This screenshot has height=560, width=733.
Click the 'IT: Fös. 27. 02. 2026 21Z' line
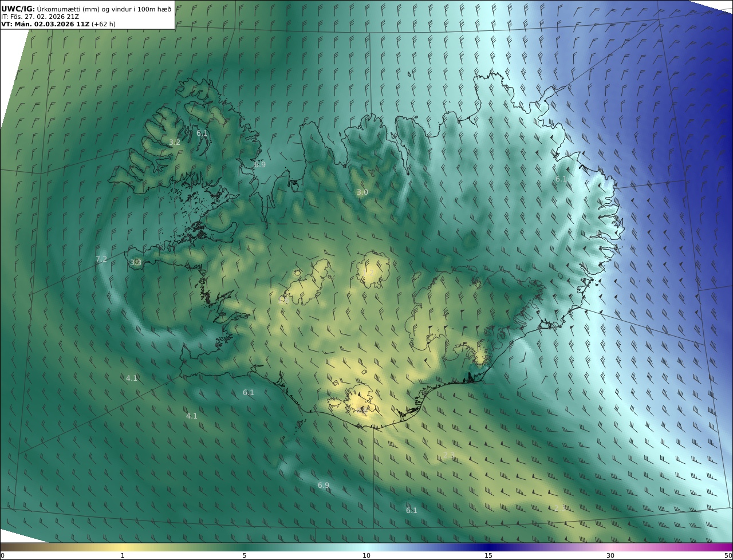click(x=40, y=17)
